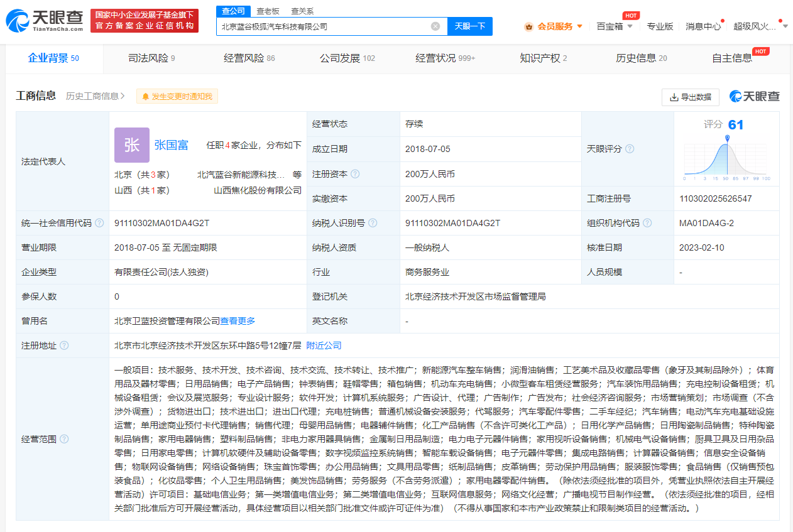793x532 pixels.
Task: Click the 天眼一下 search button
Action: (469, 26)
